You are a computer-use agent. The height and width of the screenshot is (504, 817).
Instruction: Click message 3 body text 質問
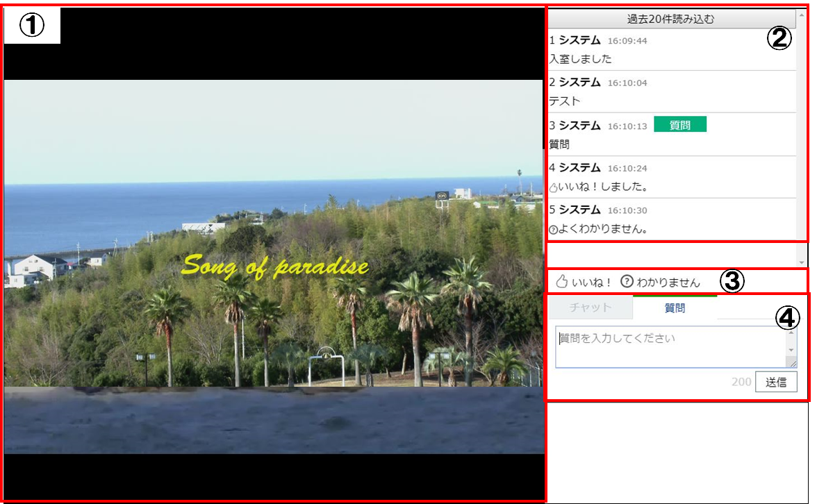(x=559, y=144)
